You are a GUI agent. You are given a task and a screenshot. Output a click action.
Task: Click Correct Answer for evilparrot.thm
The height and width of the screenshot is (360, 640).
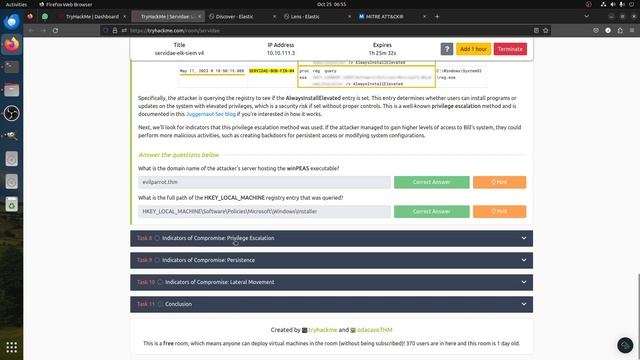[431, 182]
